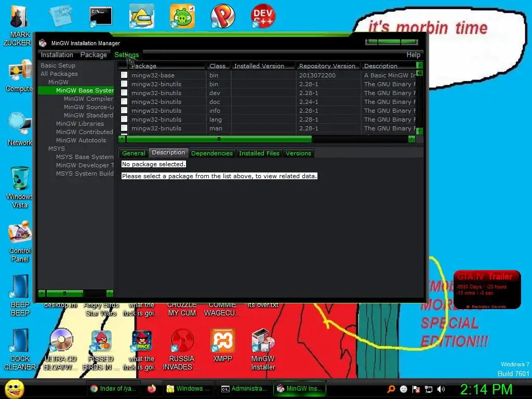Click the smiley Start button
Image resolution: width=532 pixels, height=399 pixels.
tap(14, 389)
